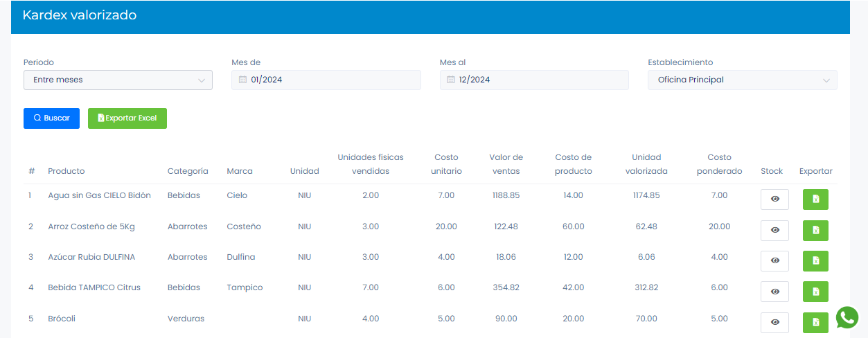The image size is (868, 338).
Task: Click calendar icon in Mes de field
Action: click(242, 80)
